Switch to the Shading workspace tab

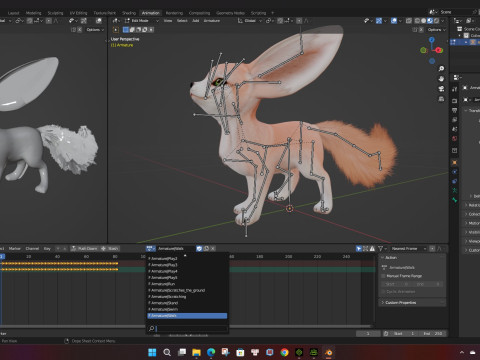(129, 13)
